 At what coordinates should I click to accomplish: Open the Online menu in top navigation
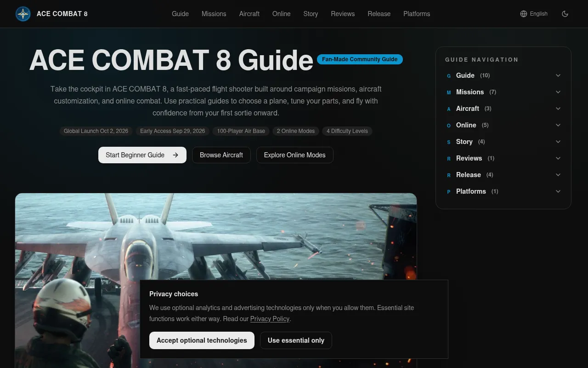pos(281,14)
